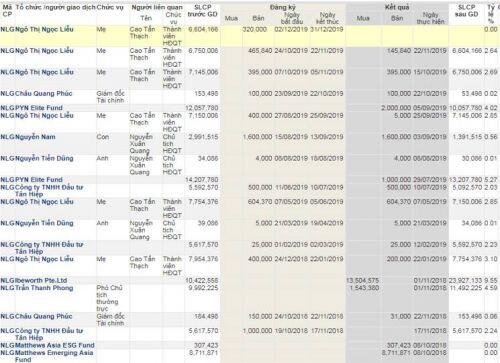Open the Nguyễn Nam link
This screenshot has height=363, width=500.
[x=35, y=137]
